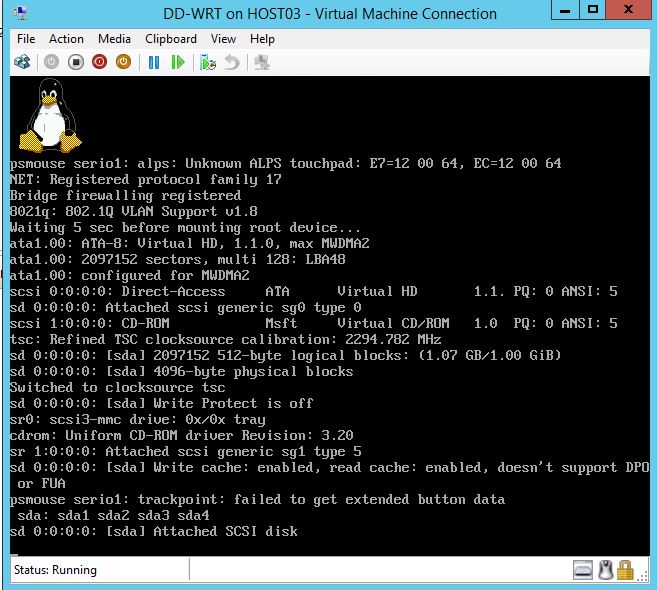This screenshot has width=657, height=590.
Task: Click the keyboard status icon in status bar
Action: pos(584,570)
